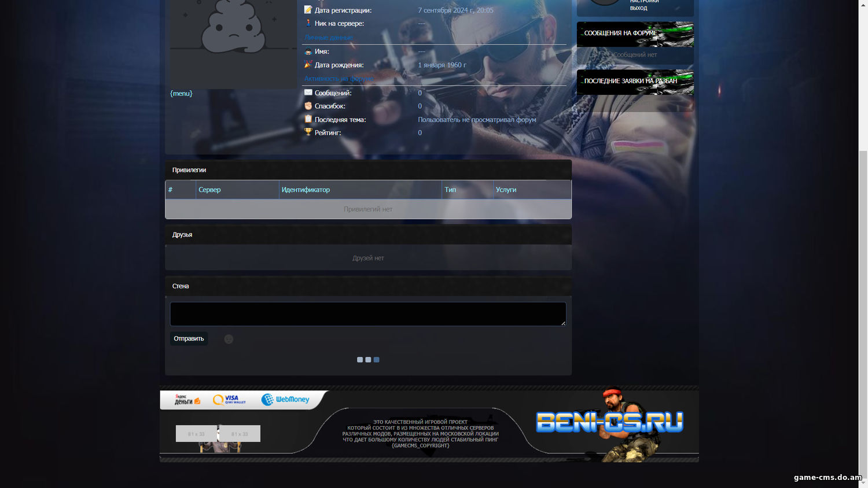Viewport: 868px width, 488px height.
Task: Click the profile avatar image
Action: click(233, 44)
